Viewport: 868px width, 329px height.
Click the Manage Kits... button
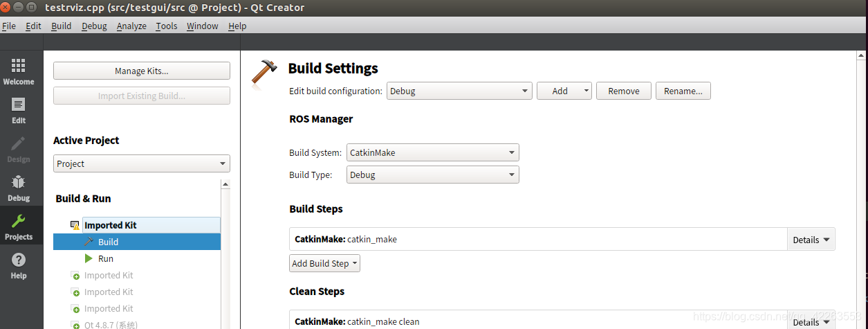coord(142,71)
